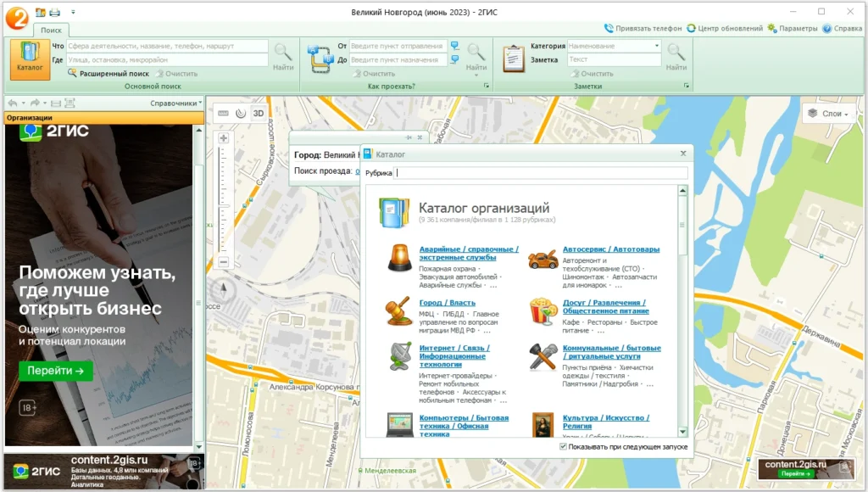Viewport: 868px width, 492px height.
Task: Pick destination point on map icon next to До
Action: (x=454, y=59)
